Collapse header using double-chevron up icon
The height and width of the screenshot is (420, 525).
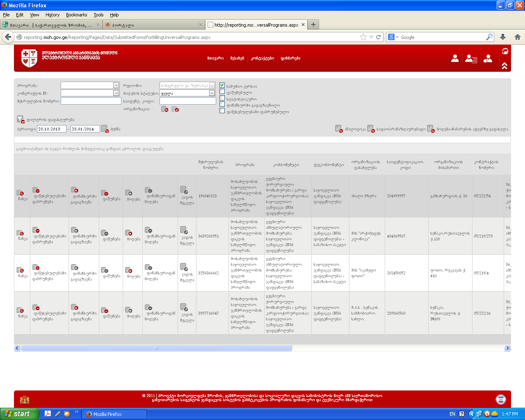click(504, 66)
